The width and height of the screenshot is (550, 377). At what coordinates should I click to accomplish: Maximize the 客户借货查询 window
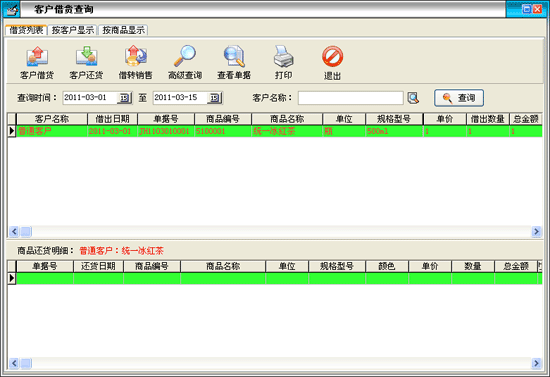coord(526,9)
